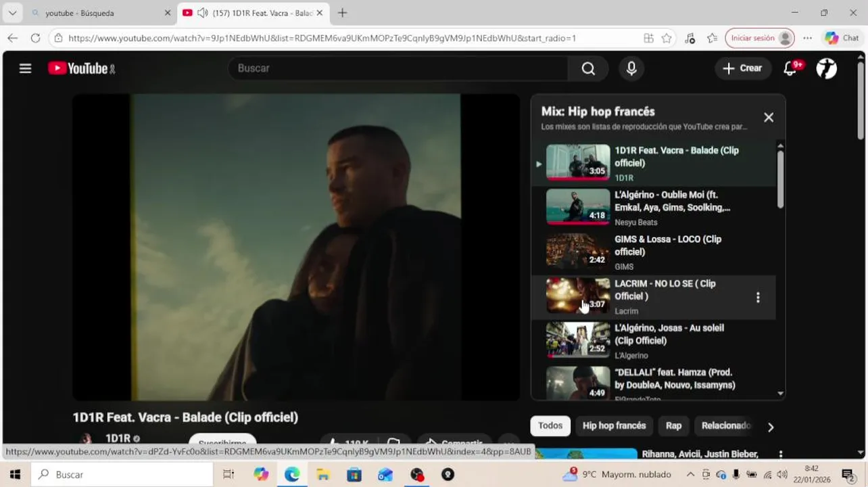Click the Windows taskbar Buscar search box
This screenshot has height=487, width=868.
[x=122, y=475]
